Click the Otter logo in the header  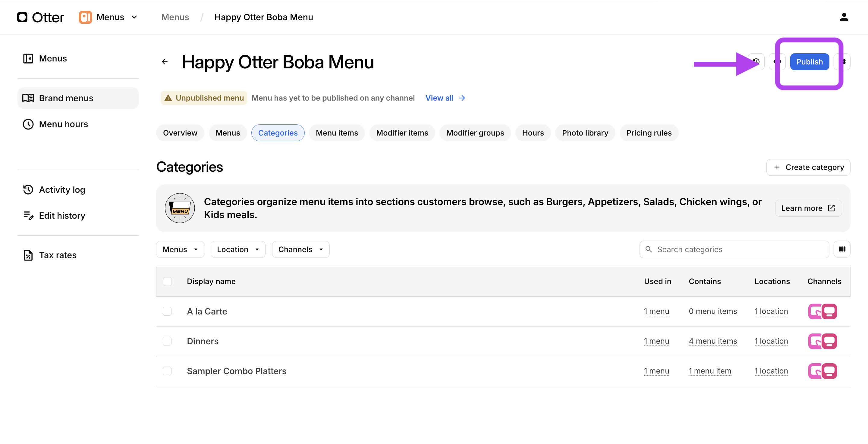[x=40, y=17]
